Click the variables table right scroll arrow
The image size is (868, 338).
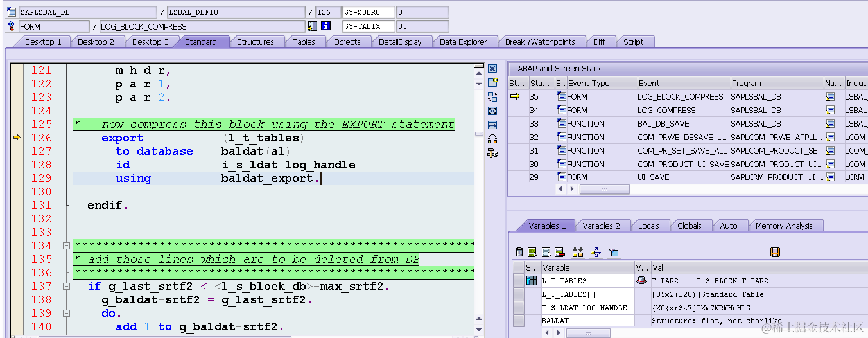pyautogui.click(x=558, y=333)
